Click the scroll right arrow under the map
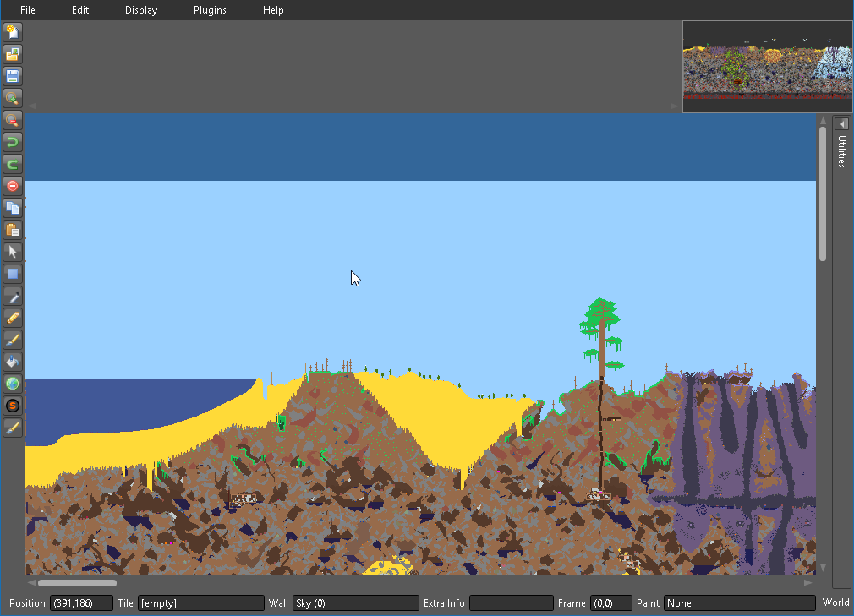 point(808,583)
